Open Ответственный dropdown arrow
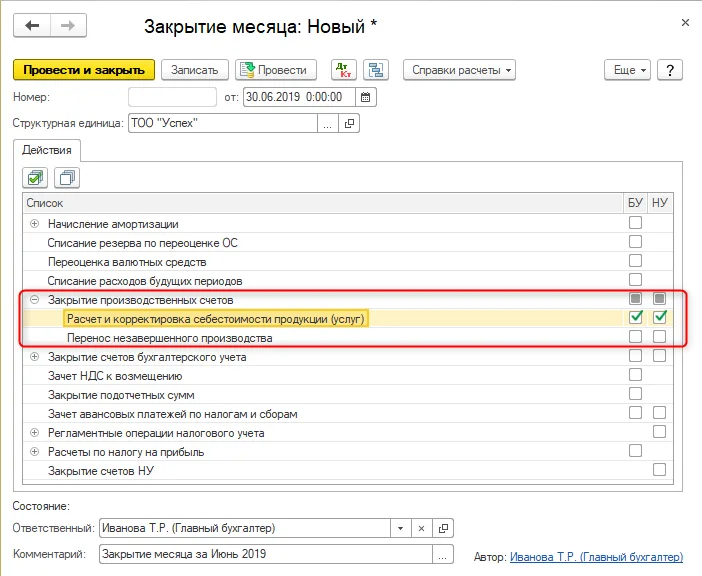The width and height of the screenshot is (702, 576). click(x=400, y=529)
